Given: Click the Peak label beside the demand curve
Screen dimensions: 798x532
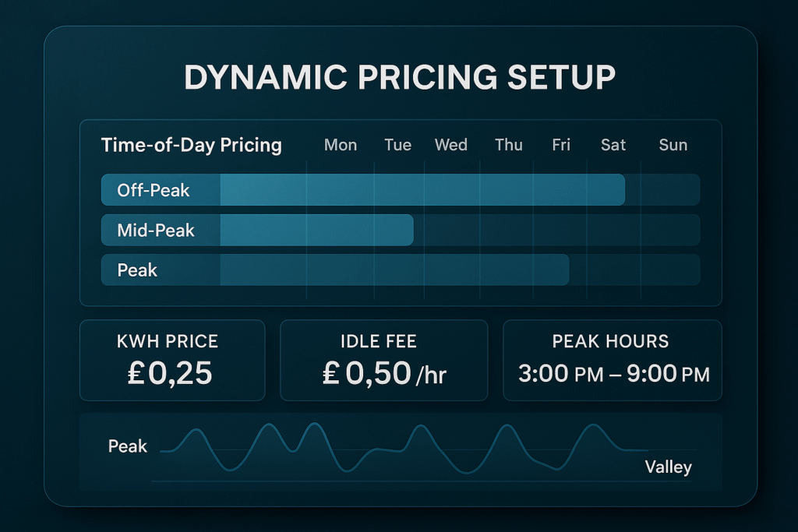Looking at the screenshot, I should 128,446.
